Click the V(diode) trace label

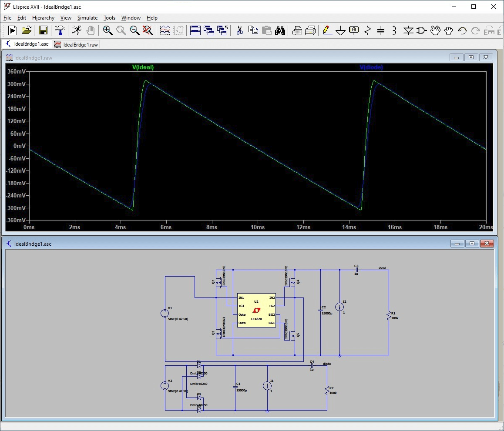371,67
